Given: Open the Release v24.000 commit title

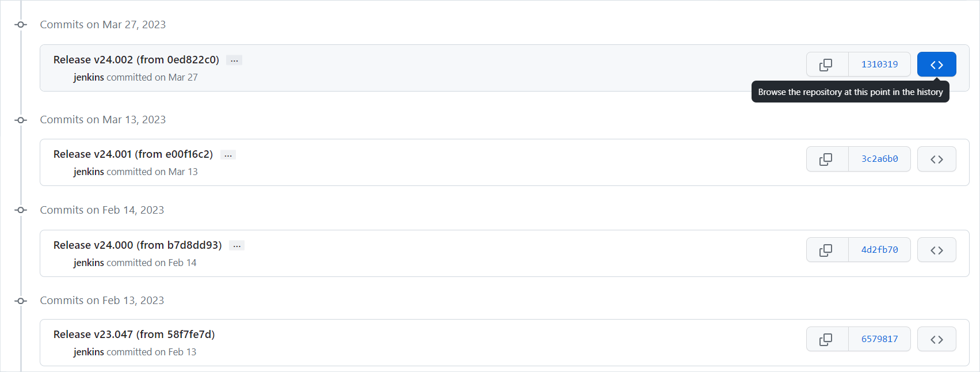Looking at the screenshot, I should (x=137, y=245).
